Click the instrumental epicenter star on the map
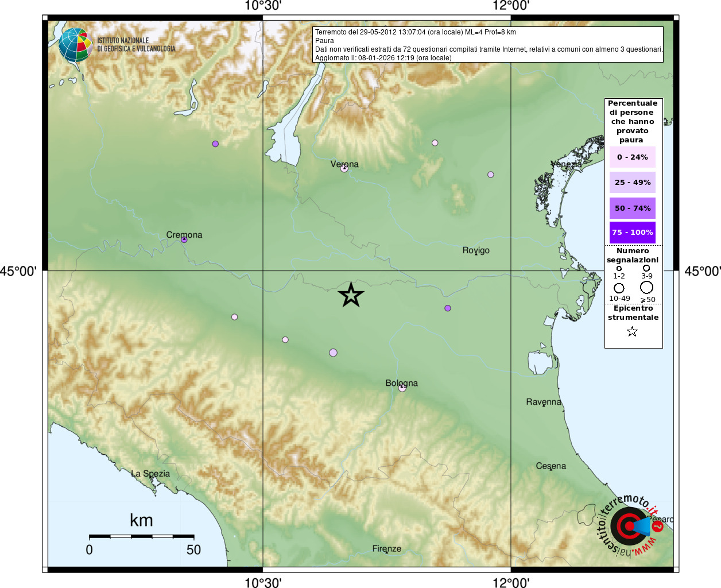The height and width of the screenshot is (588, 721). click(x=351, y=295)
